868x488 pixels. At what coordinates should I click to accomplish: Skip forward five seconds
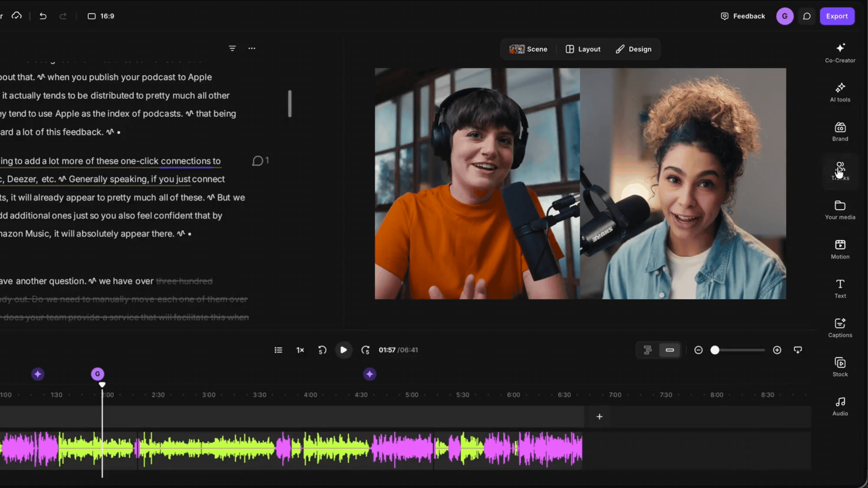[365, 350]
